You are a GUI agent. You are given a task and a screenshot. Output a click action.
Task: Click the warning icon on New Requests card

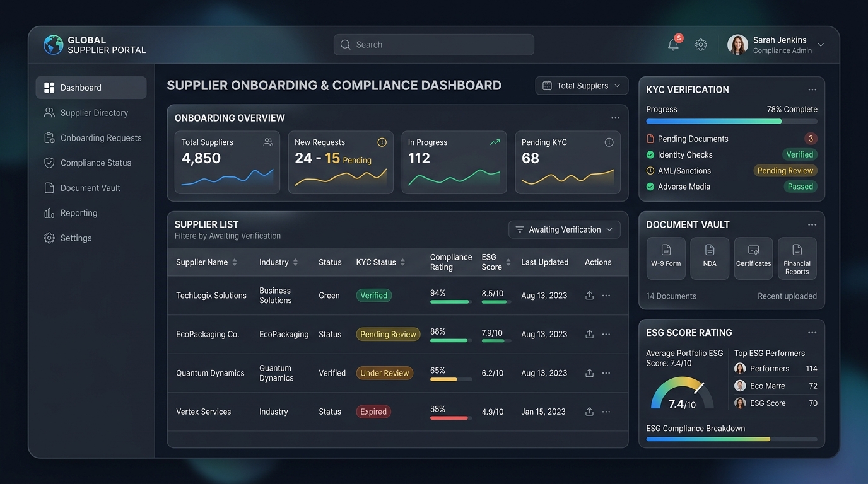[382, 142]
